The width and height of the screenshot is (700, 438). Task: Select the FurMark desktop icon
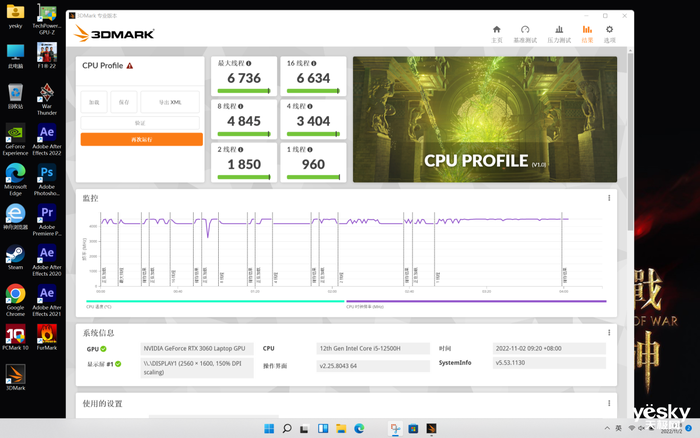pos(47,337)
